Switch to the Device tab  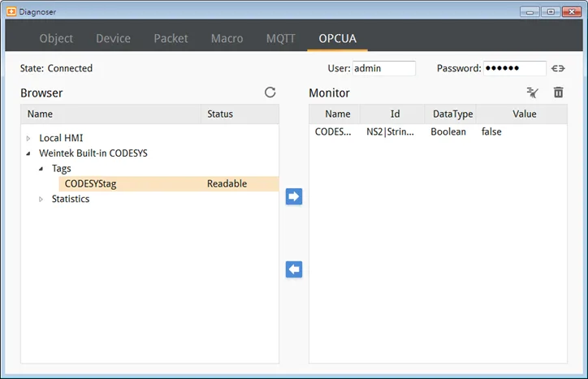(x=113, y=38)
